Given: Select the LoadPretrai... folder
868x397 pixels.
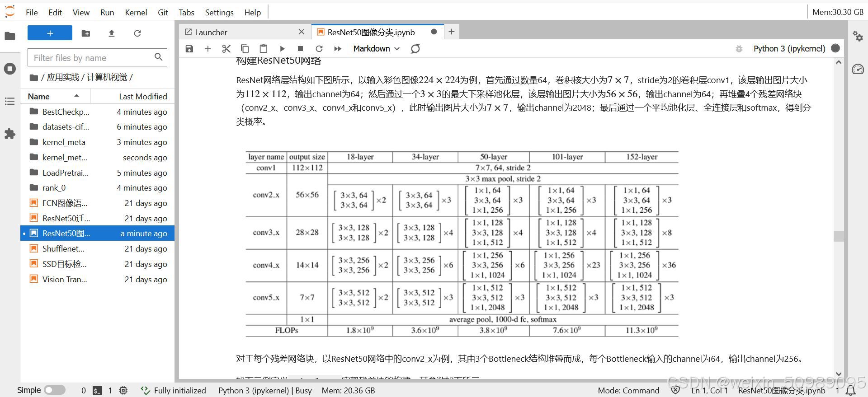Looking at the screenshot, I should (97, 173).
